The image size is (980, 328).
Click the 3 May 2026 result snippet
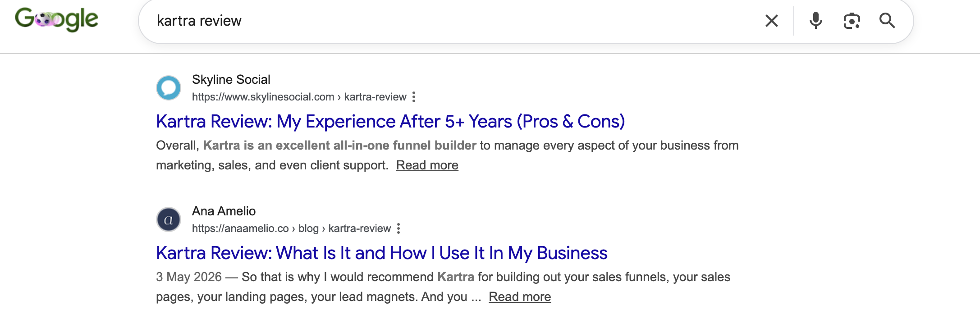coord(443,287)
